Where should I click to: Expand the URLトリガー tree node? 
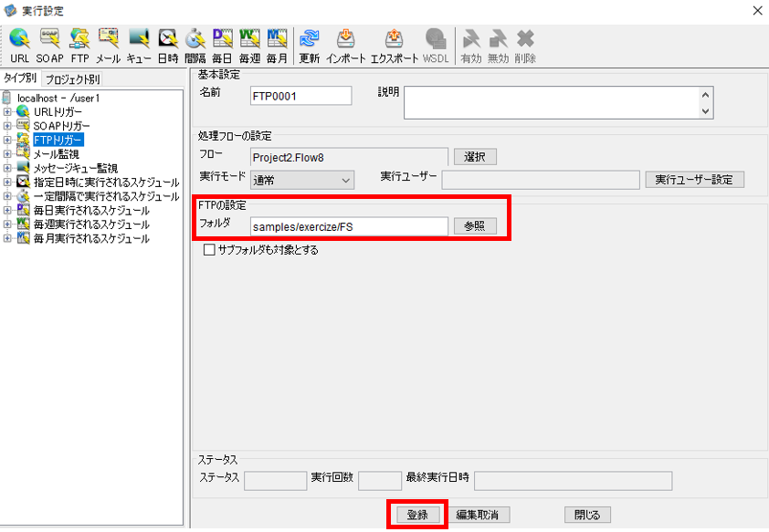pyautogui.click(x=7, y=112)
